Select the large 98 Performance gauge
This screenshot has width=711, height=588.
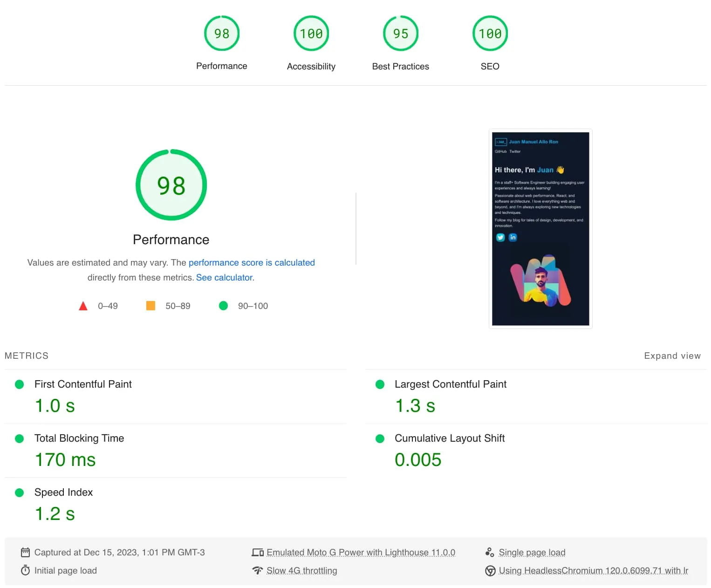click(171, 185)
